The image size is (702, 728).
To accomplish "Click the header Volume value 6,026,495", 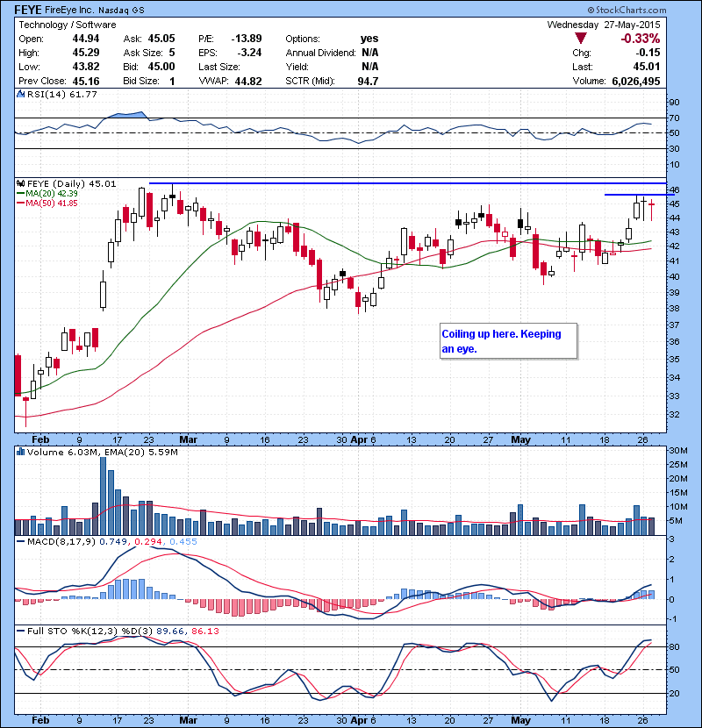I will pos(636,82).
